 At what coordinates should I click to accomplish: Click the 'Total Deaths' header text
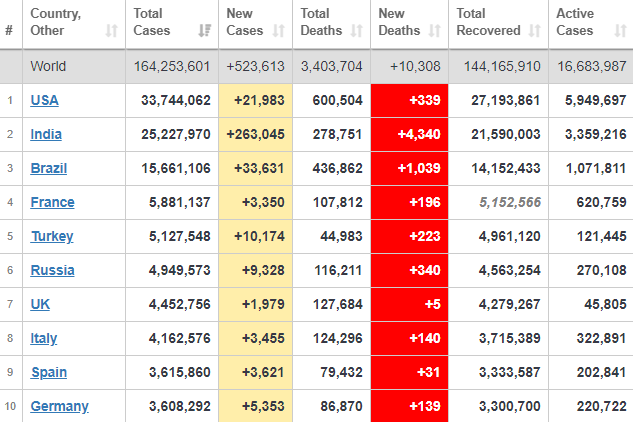point(321,22)
